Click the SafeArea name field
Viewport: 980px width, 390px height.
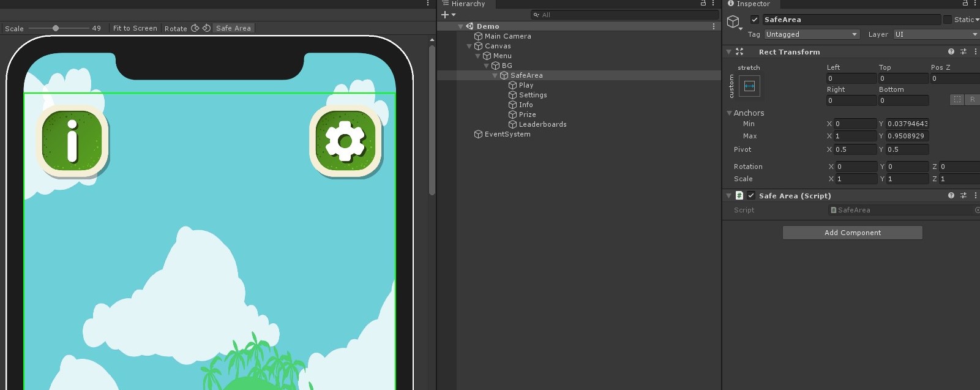coord(851,20)
